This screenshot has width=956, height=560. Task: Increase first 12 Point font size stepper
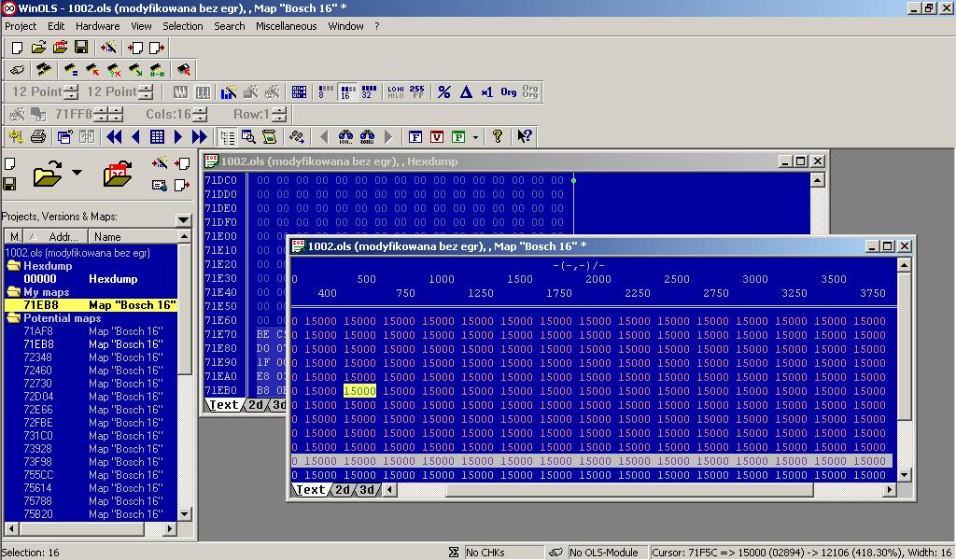pyautogui.click(x=71, y=88)
